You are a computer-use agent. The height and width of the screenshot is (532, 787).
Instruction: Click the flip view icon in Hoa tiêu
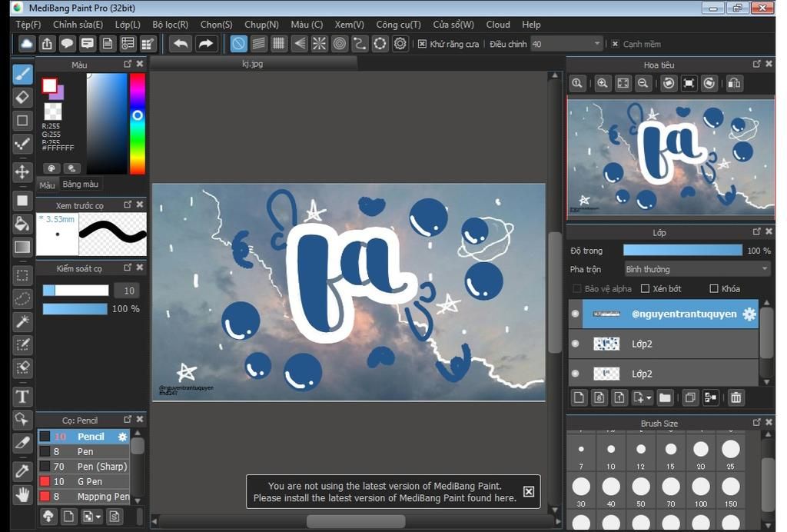point(734,83)
